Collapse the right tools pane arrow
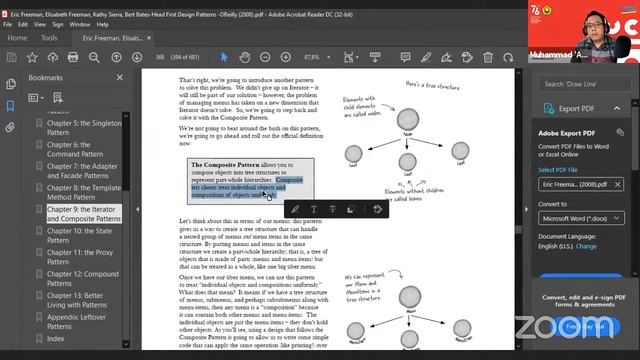640x360 pixels. 526,209
